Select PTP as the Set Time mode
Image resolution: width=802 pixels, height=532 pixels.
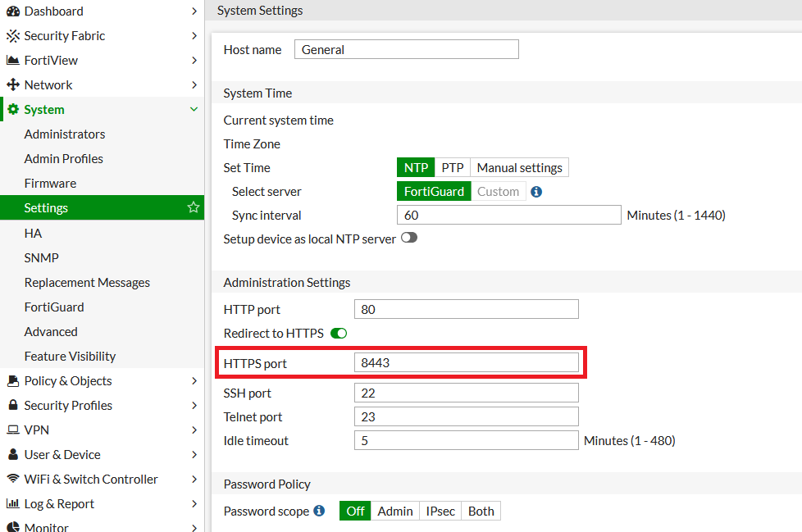tap(453, 168)
